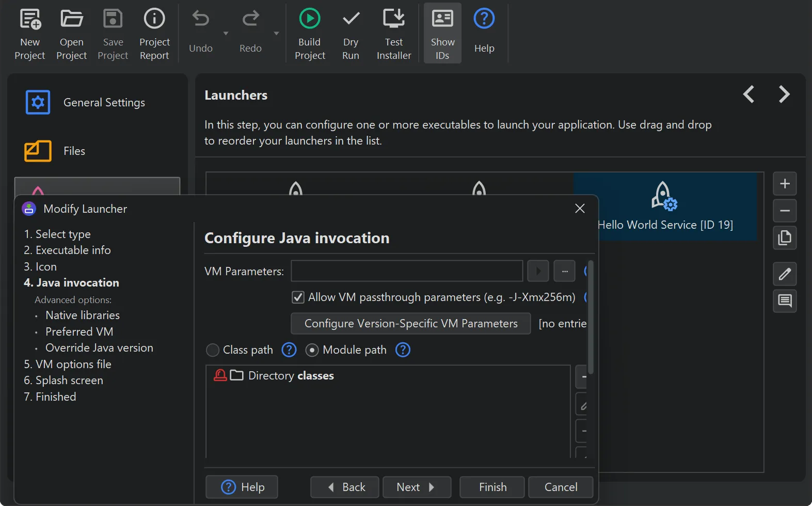Open VM Parameters ellipsis editor button

click(565, 271)
